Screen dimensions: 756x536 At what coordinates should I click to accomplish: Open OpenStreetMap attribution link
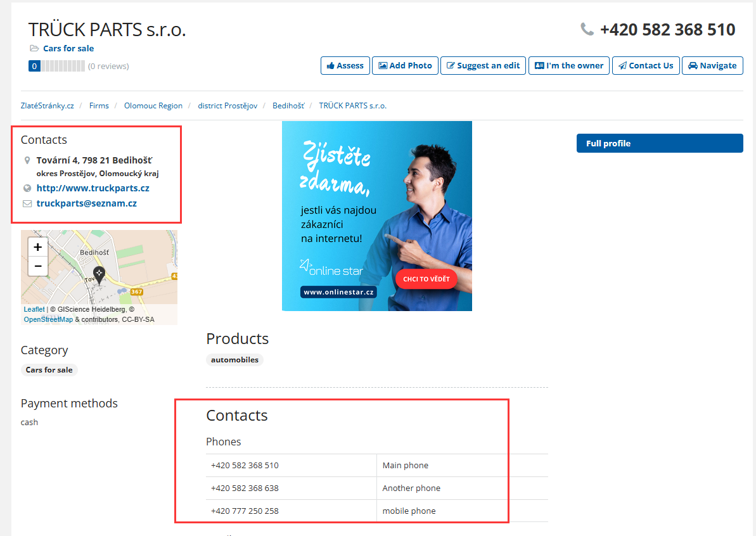(x=48, y=319)
